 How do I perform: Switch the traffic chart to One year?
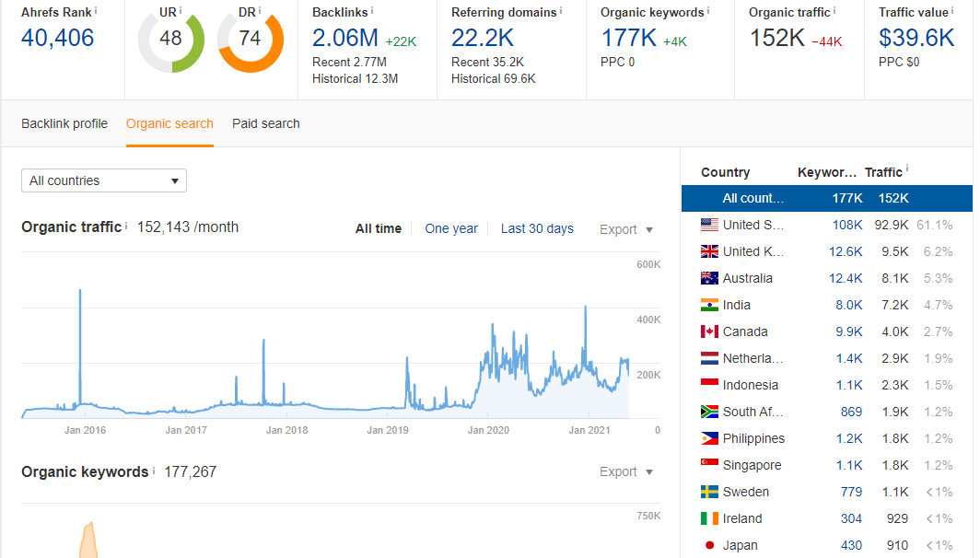click(x=451, y=228)
